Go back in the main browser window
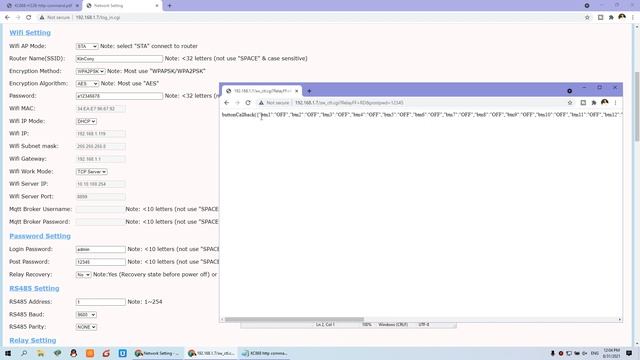Viewport: 640px width, 360px height. pyautogui.click(x=7, y=18)
